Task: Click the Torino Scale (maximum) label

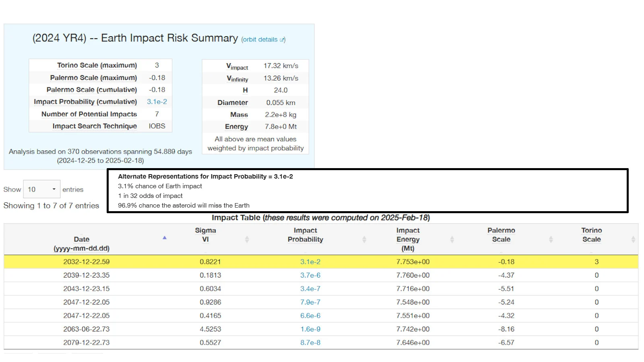Action: pos(97,65)
